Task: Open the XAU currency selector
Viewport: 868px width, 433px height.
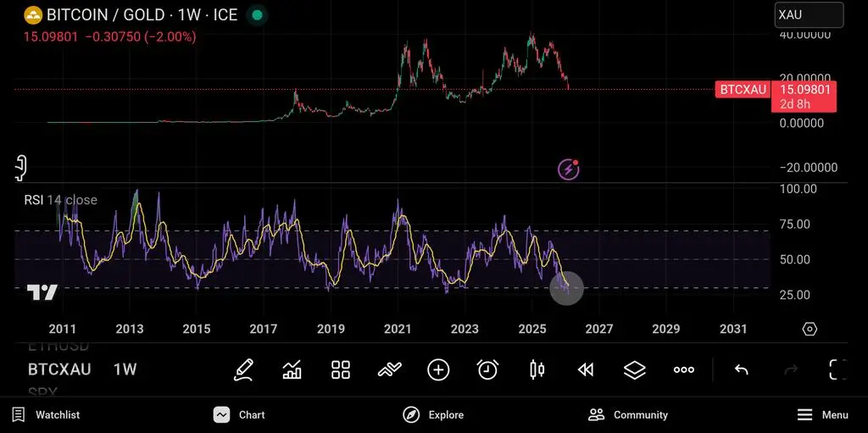Action: [x=809, y=15]
